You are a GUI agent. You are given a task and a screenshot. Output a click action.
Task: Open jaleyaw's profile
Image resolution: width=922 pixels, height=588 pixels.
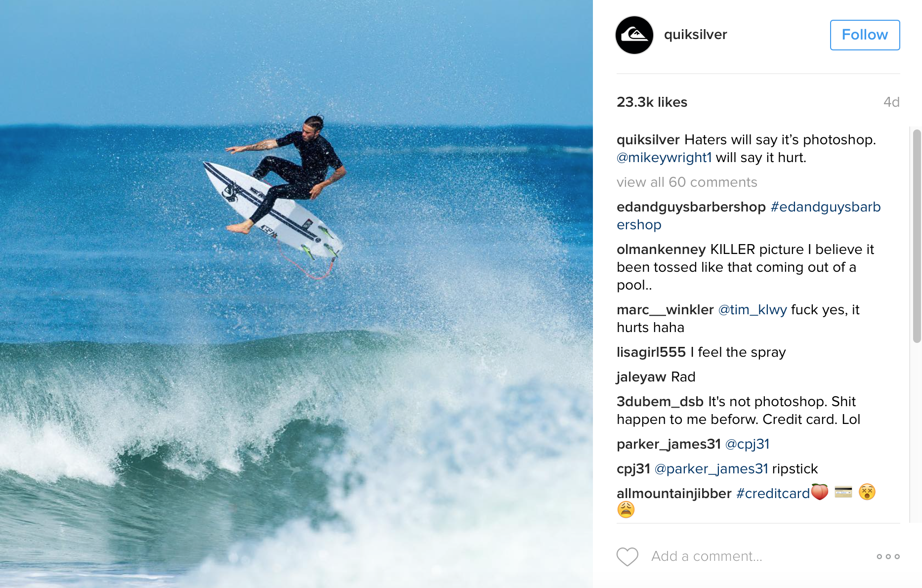pyautogui.click(x=641, y=377)
